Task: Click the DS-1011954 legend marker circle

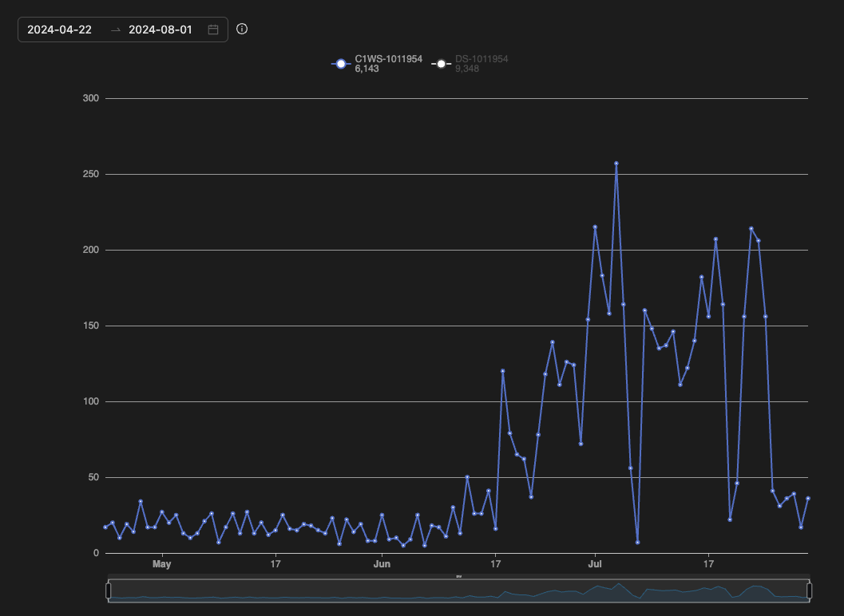Action: coord(441,64)
